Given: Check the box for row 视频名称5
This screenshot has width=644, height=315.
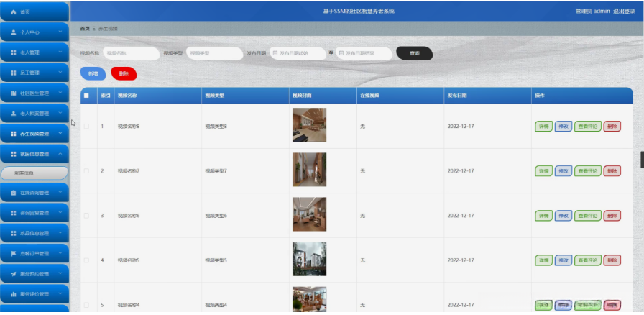Looking at the screenshot, I should (86, 260).
